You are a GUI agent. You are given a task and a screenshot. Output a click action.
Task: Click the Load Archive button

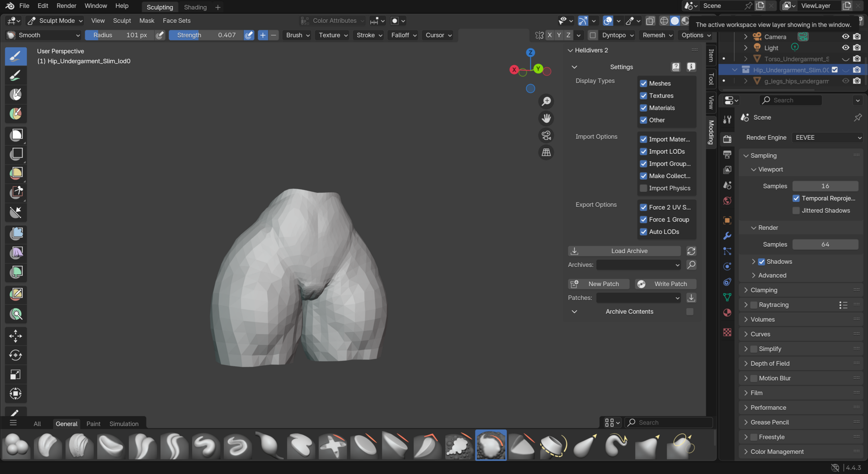click(x=624, y=251)
